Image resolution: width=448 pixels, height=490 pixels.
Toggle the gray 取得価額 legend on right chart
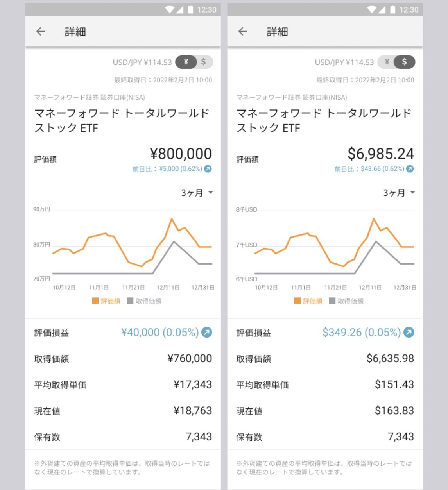pyautogui.click(x=333, y=300)
